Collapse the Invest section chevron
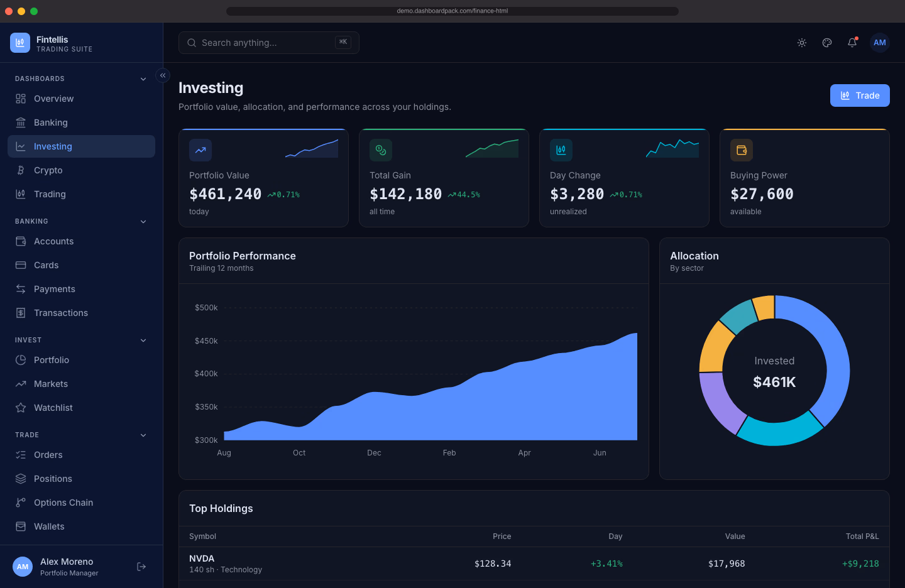Screen dimensions: 905x588 (x=143, y=340)
